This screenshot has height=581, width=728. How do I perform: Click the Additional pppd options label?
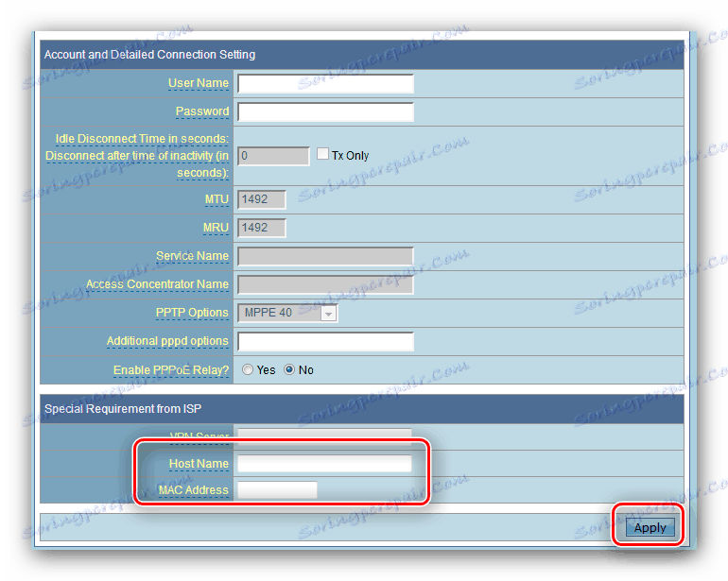(167, 341)
